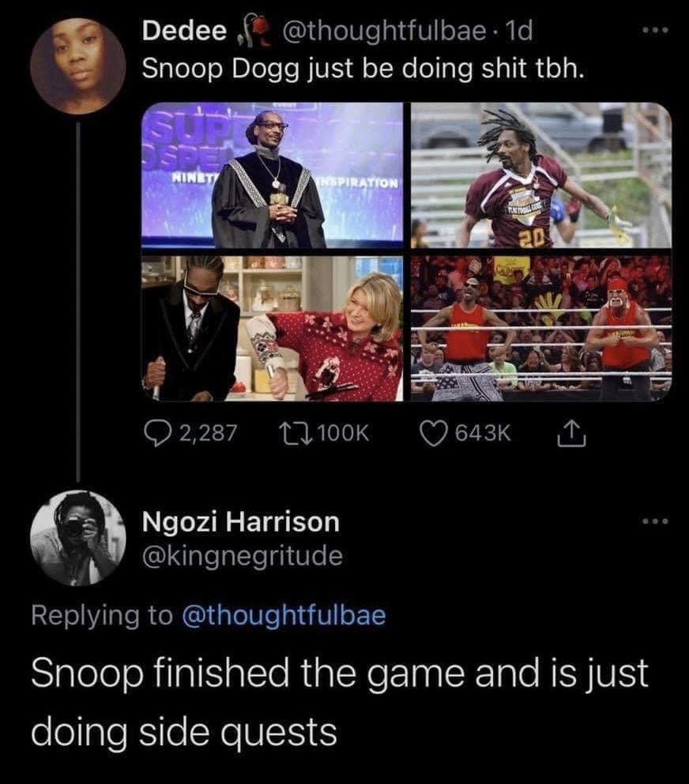Open the wrestling ring photo

click(541, 329)
